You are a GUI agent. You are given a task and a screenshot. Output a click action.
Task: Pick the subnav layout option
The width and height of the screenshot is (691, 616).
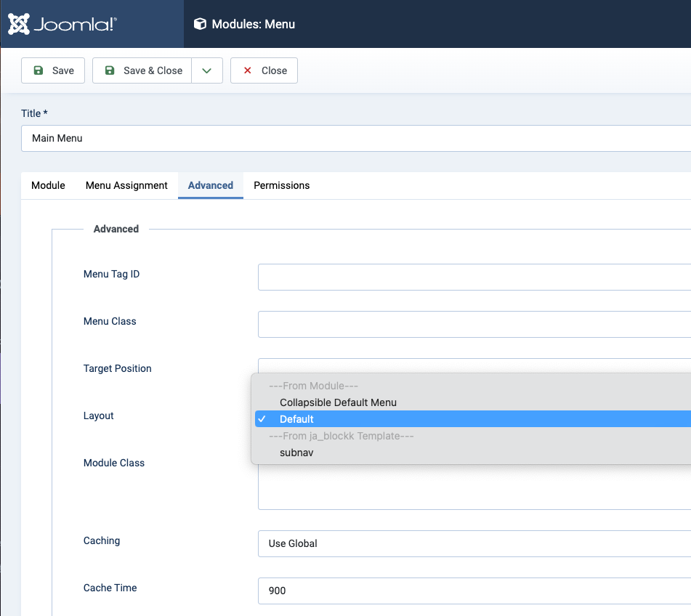pos(296,453)
